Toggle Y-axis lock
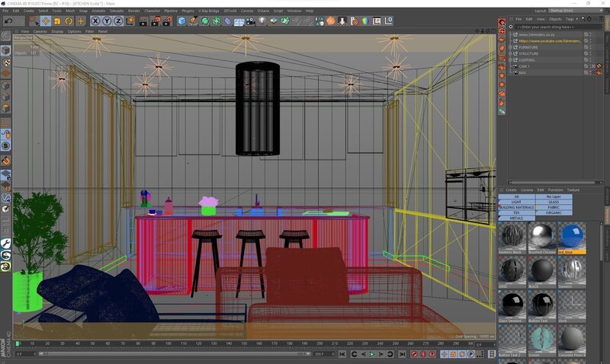 [x=107, y=21]
